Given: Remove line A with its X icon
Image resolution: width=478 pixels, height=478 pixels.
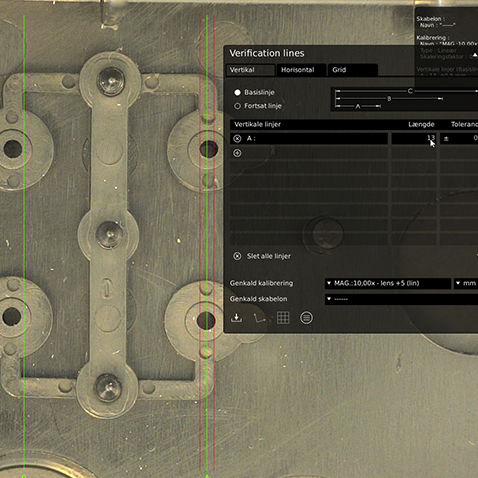Looking at the screenshot, I should [237, 139].
